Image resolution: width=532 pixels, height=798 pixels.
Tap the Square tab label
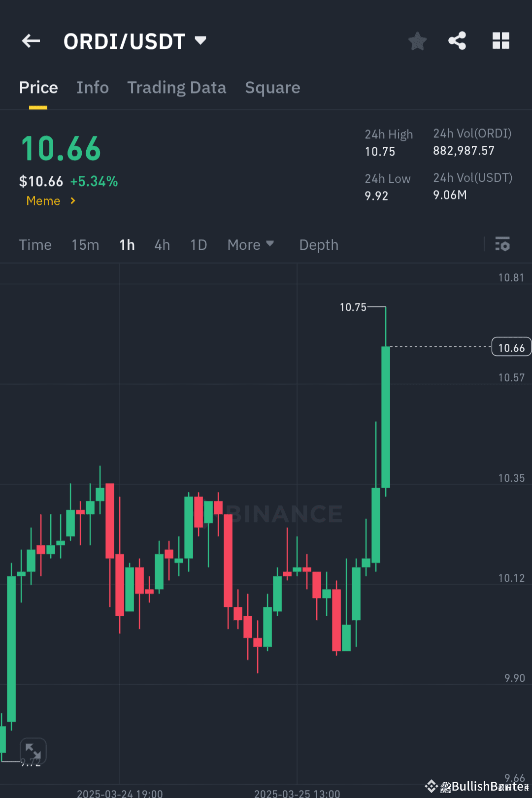tap(272, 88)
